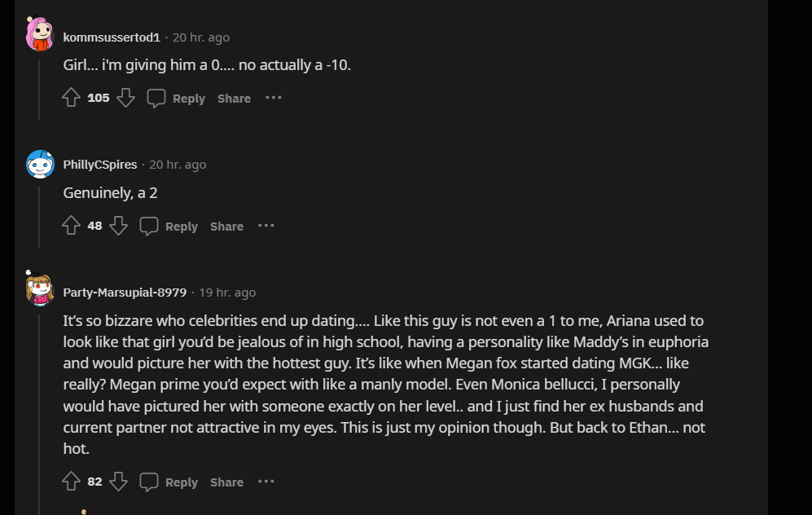Upvote Party-Marsupial-8979's comment
Viewport: 812px width, 515px height.
click(x=71, y=482)
